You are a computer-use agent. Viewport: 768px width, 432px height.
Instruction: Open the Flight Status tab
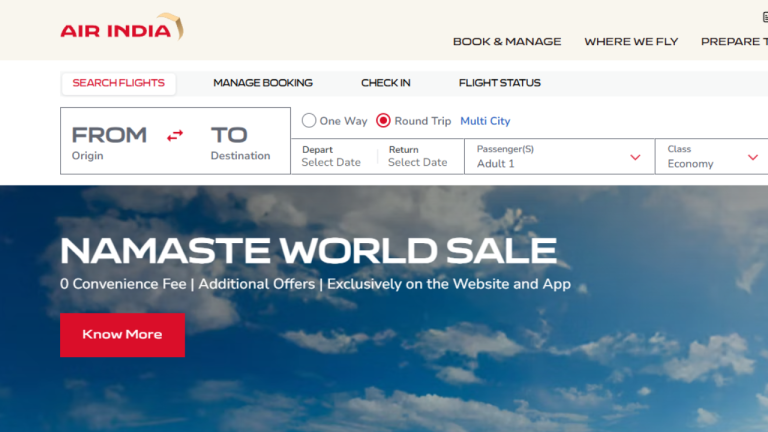[500, 83]
